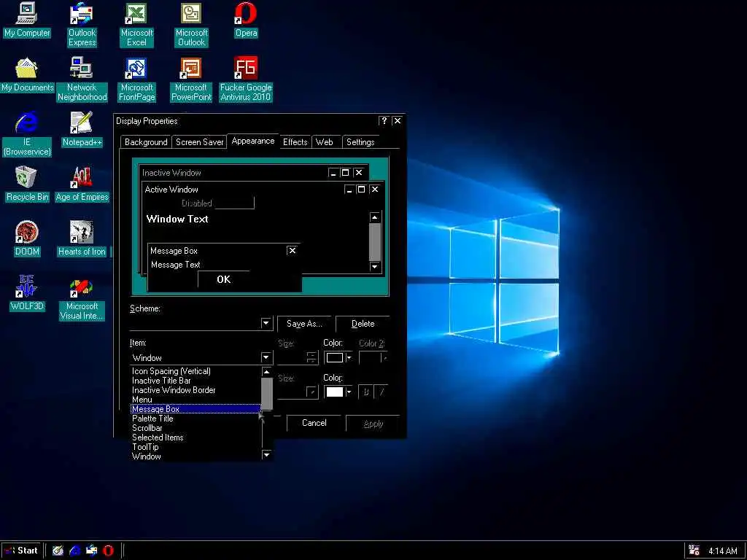This screenshot has height=560, width=747.
Task: Click the Inactive Window title bar in preview
Action: coord(253,172)
